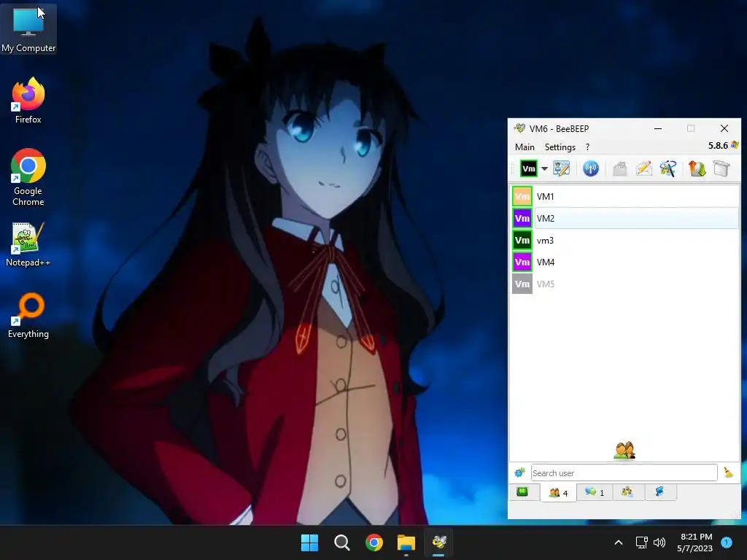Click the Vm profile avatar in BeeBEEP toolbar

[528, 168]
